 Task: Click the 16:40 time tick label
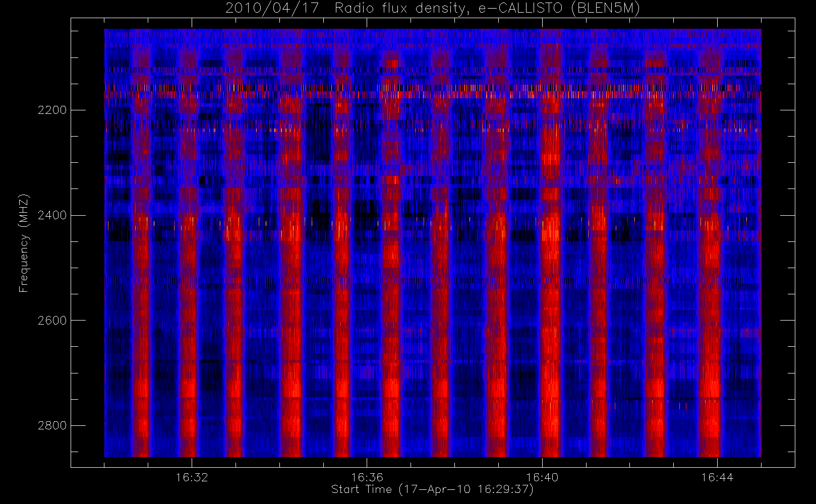[x=542, y=477]
